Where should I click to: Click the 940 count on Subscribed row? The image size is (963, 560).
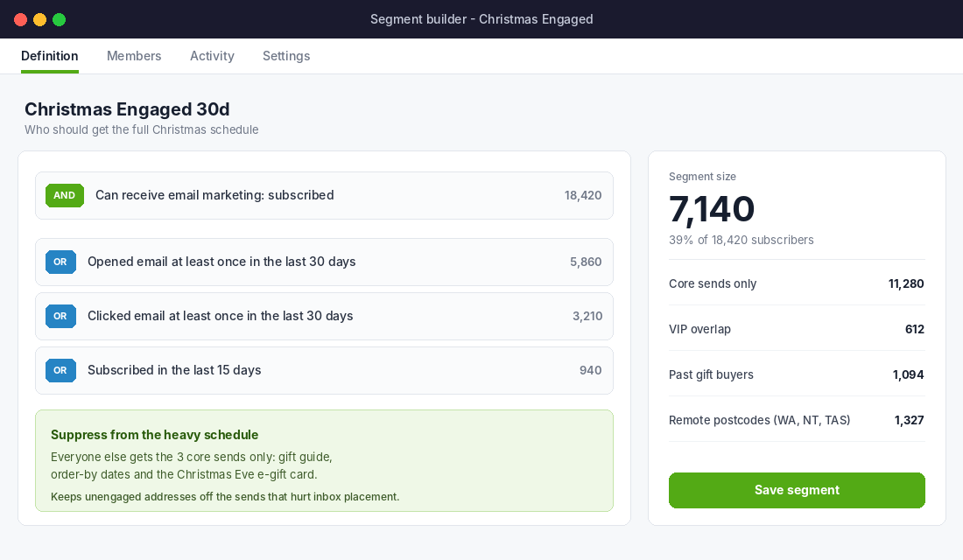click(590, 370)
